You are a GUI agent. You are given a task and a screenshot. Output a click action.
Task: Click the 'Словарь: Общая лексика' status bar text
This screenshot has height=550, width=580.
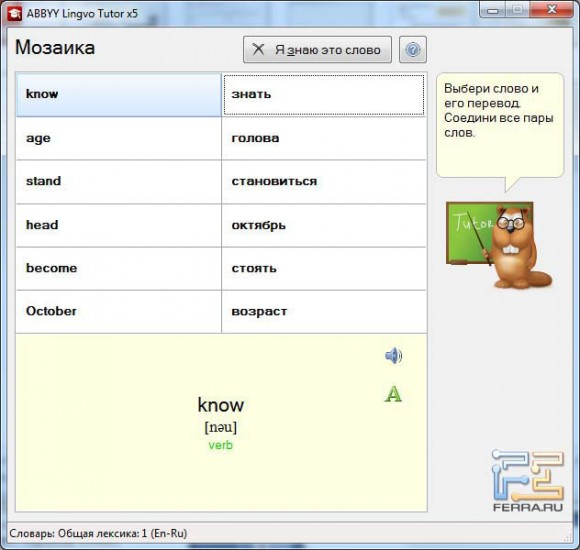point(98,533)
